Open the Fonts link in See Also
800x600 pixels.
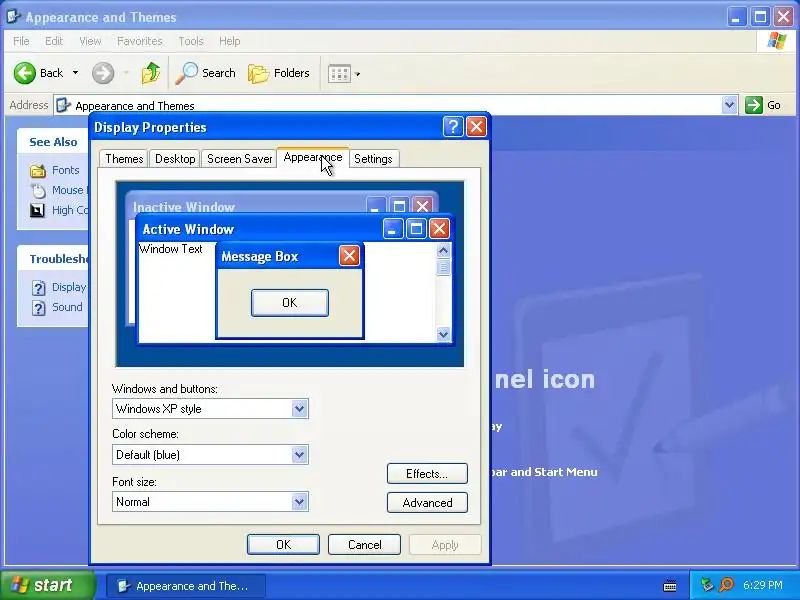pos(65,170)
